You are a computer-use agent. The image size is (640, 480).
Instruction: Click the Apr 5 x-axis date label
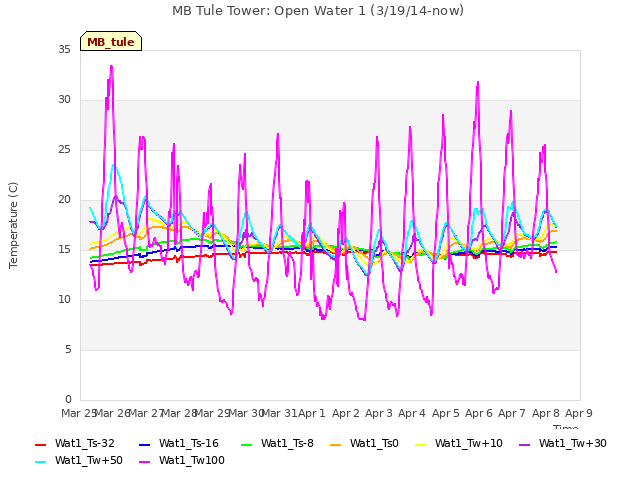point(445,413)
